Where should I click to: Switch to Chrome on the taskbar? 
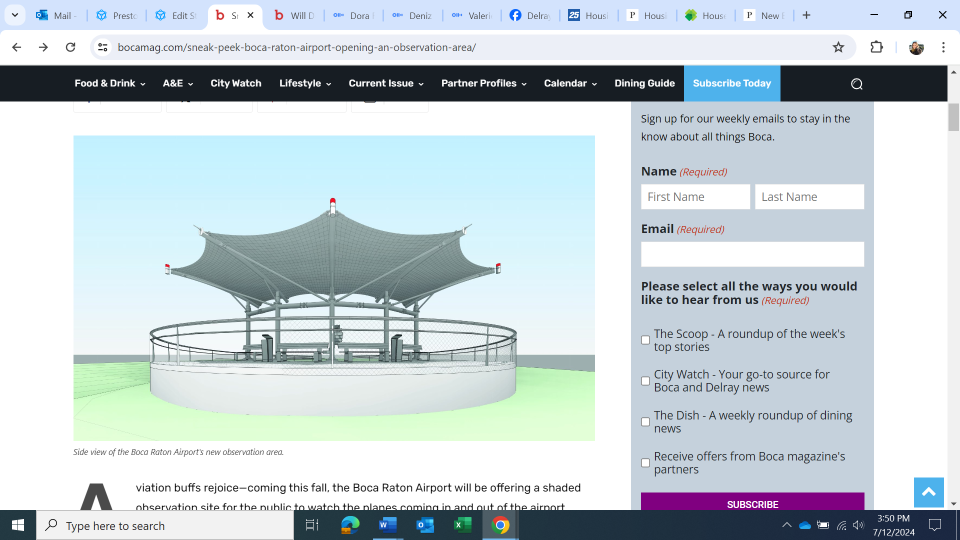pyautogui.click(x=500, y=525)
